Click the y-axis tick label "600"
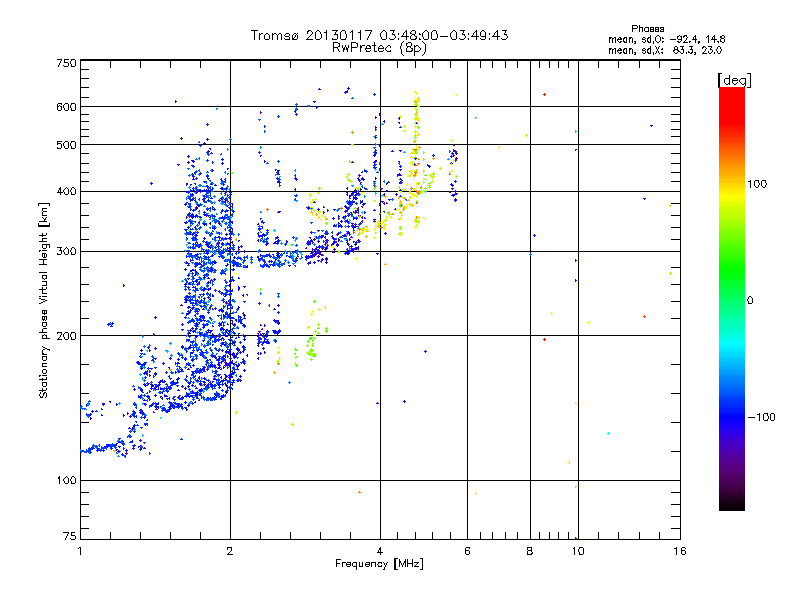The height and width of the screenshot is (600, 800). (x=66, y=107)
